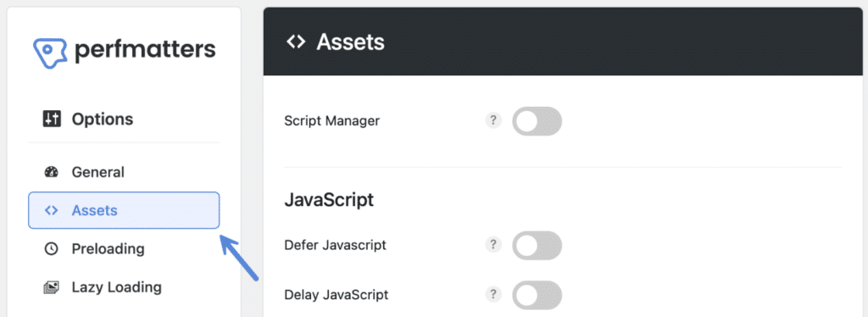Click the perfmatters logo icon
This screenshot has height=317, width=868.
click(x=50, y=52)
